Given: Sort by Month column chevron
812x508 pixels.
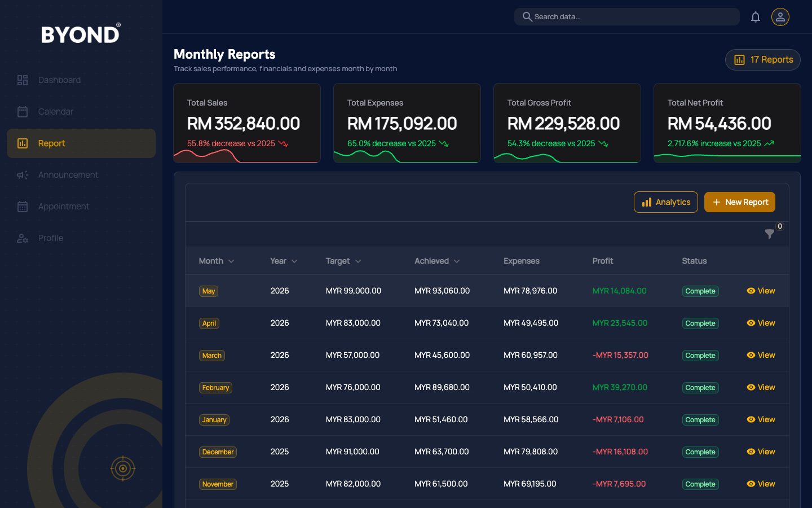Looking at the screenshot, I should click(231, 261).
